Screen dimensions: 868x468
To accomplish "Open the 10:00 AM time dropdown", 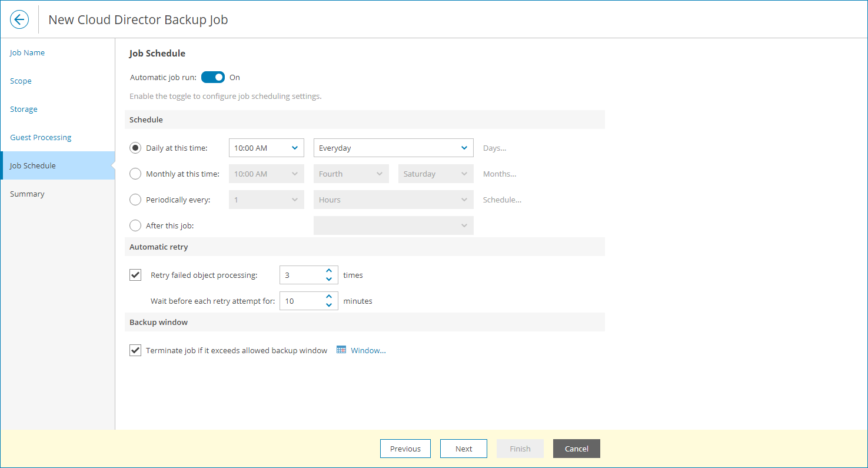I will (266, 148).
